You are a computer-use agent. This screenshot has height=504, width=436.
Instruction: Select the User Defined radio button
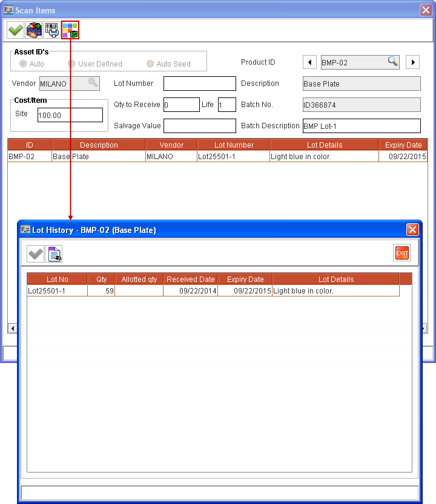point(71,64)
